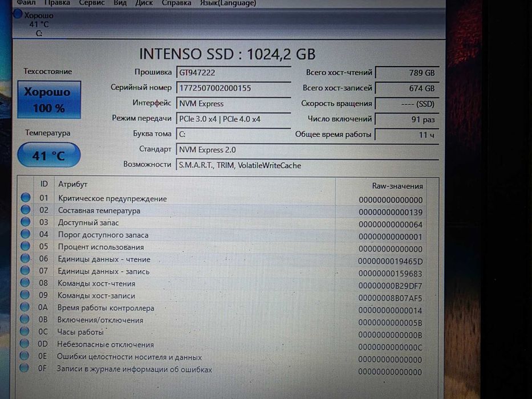Click the Стандарт field NVM Express 2.0

[307, 149]
